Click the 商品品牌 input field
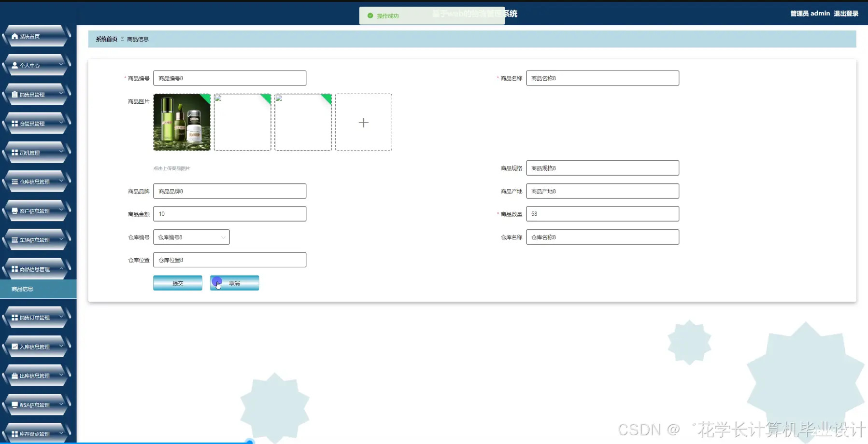868x444 pixels. pyautogui.click(x=230, y=191)
